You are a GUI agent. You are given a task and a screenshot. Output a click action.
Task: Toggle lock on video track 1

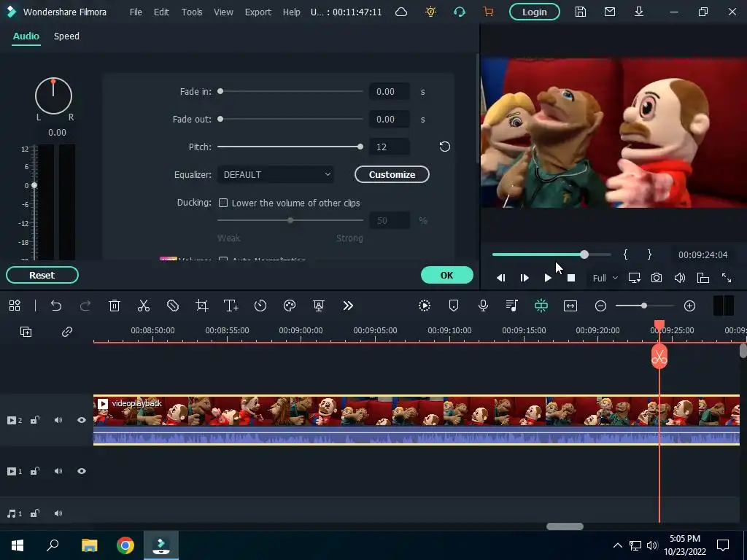click(35, 472)
